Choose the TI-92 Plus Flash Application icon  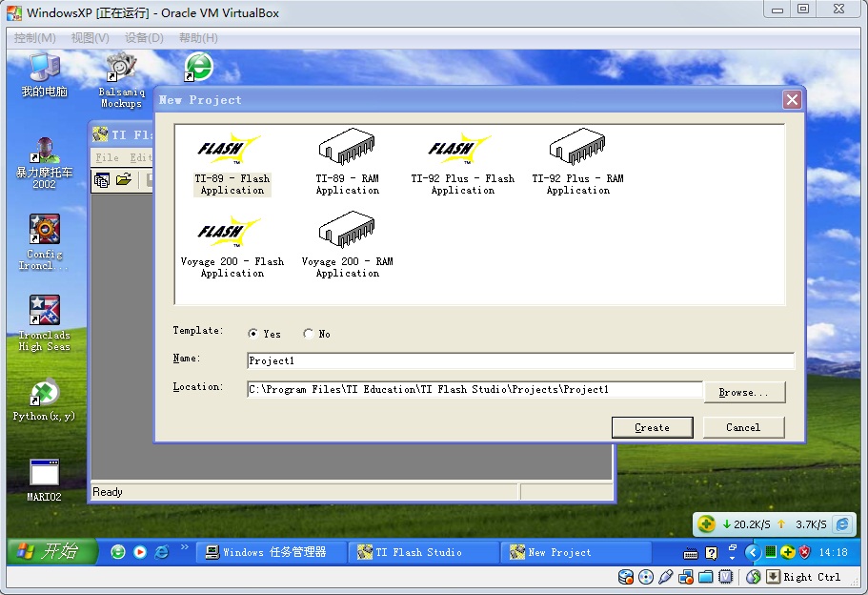(x=462, y=163)
